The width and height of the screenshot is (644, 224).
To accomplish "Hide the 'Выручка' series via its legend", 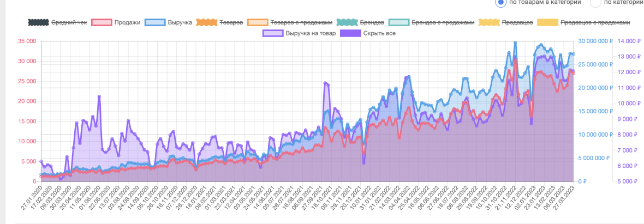I will (168, 22).
